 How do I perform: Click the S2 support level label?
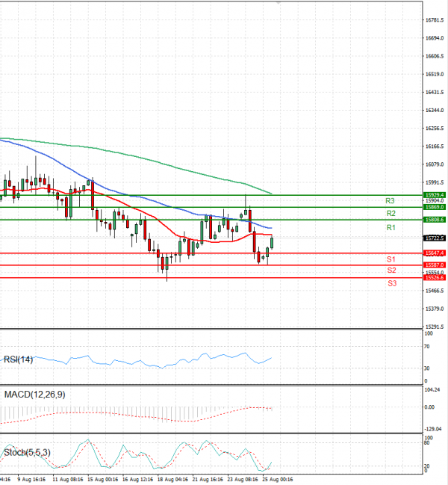[x=391, y=271]
